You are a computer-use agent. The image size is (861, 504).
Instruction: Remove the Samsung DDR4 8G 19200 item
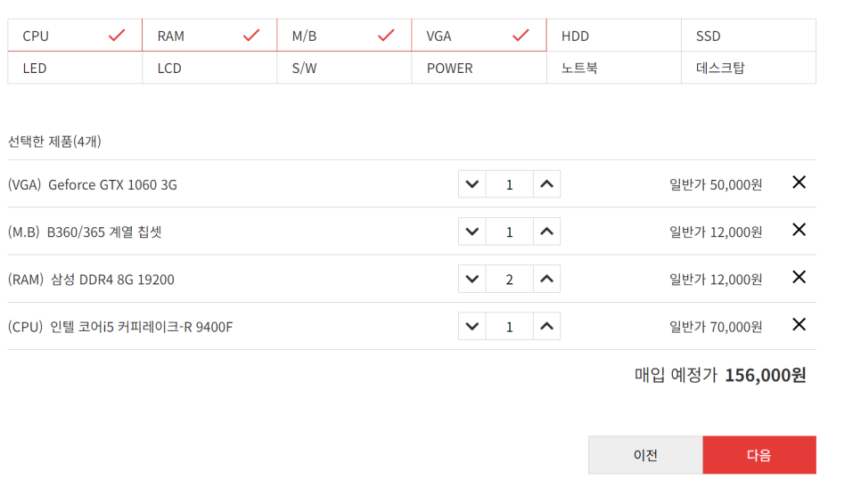tap(799, 278)
